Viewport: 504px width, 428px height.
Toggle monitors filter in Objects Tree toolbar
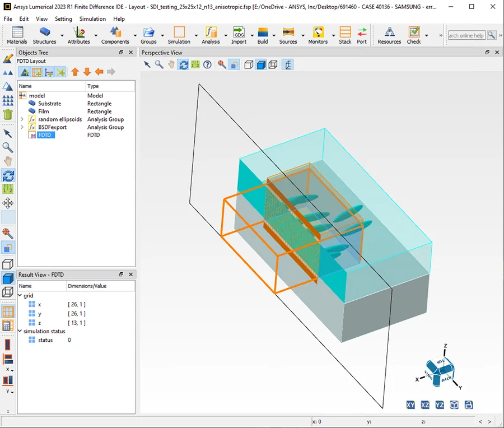click(x=60, y=72)
